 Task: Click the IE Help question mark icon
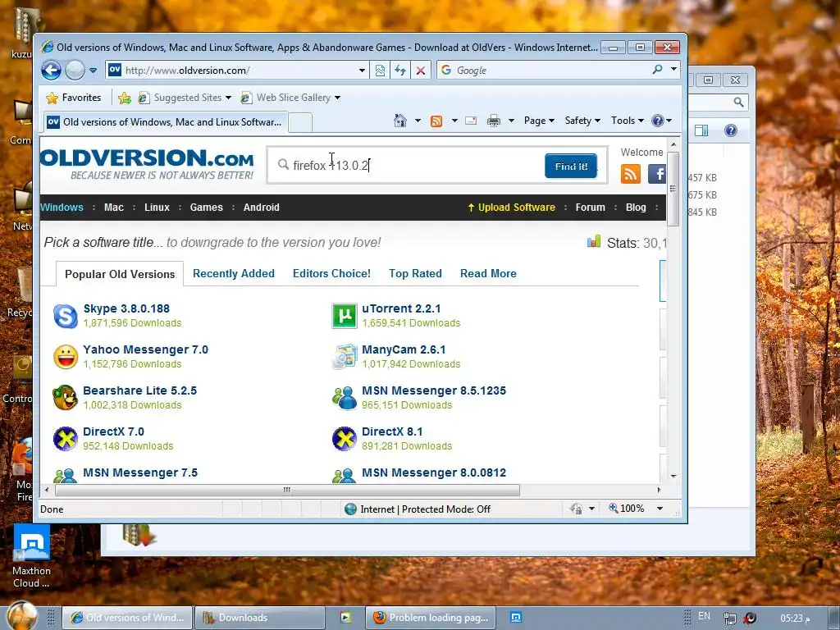coord(658,121)
